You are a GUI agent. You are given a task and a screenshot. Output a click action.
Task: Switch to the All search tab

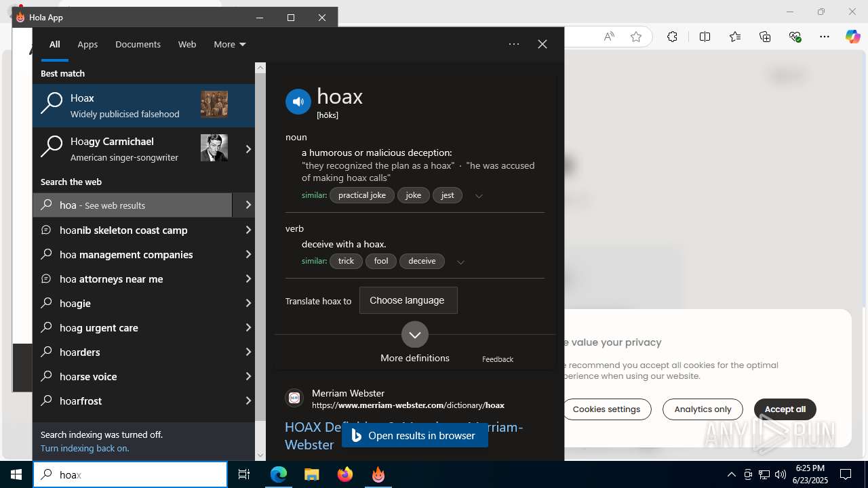tap(55, 44)
